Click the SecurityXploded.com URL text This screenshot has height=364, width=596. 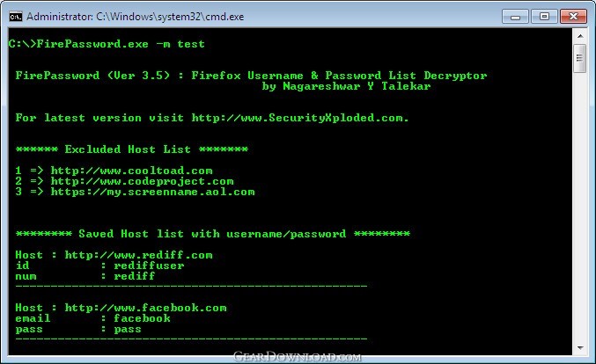pos(300,118)
